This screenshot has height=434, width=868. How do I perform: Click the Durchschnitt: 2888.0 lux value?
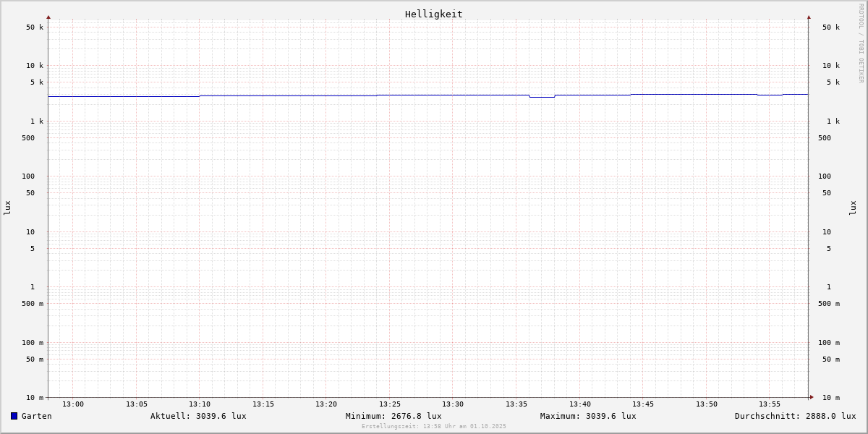pos(795,416)
